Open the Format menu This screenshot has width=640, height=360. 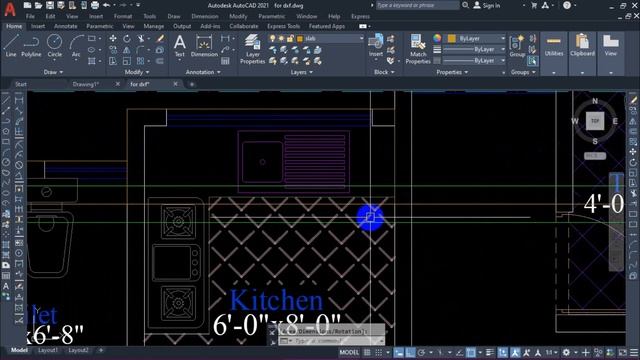click(123, 16)
